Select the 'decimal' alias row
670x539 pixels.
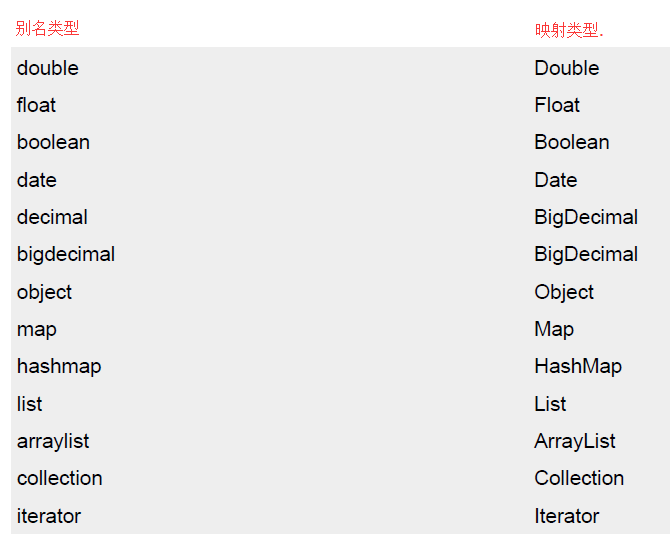[52, 217]
